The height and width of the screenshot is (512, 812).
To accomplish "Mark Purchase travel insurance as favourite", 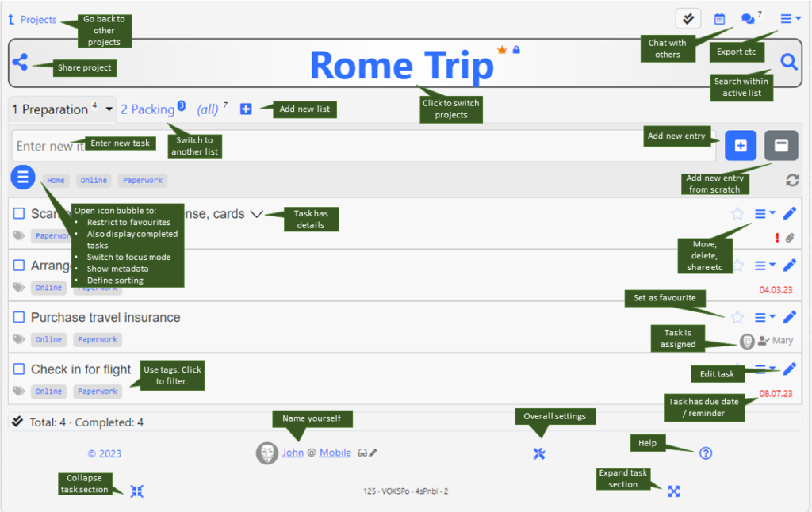I will pos(737,317).
